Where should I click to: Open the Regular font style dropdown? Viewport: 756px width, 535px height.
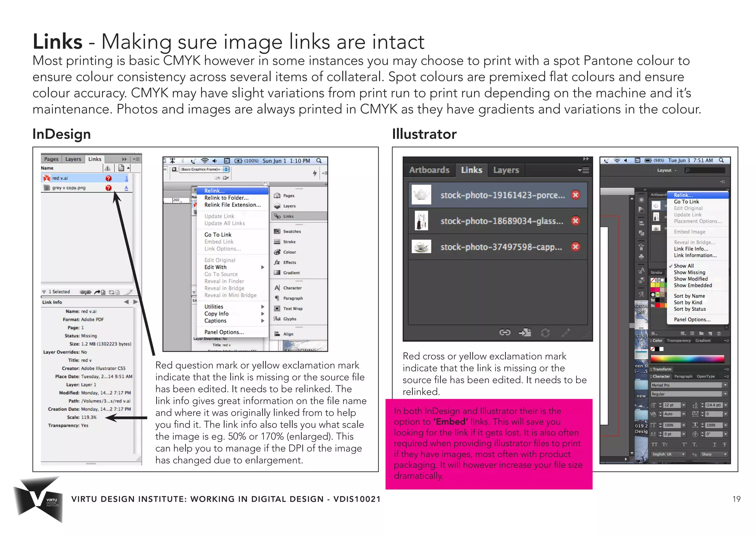[725, 394]
